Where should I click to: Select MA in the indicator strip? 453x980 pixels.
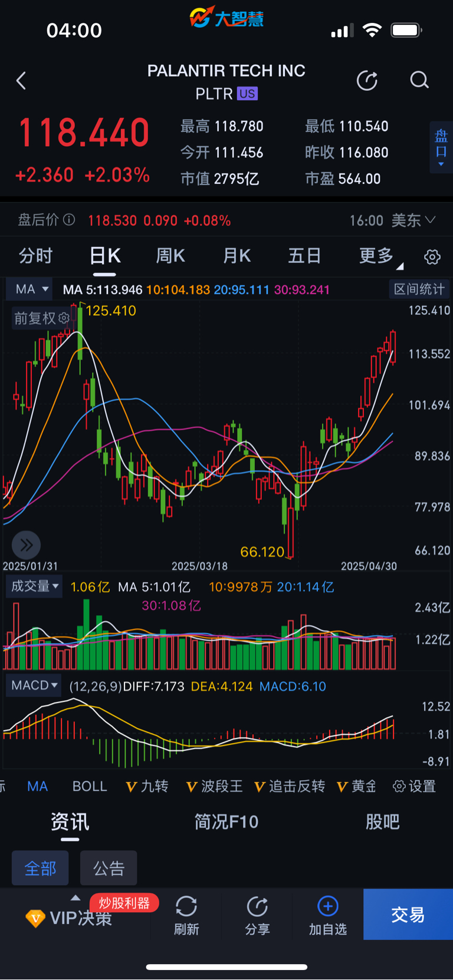pos(37,786)
